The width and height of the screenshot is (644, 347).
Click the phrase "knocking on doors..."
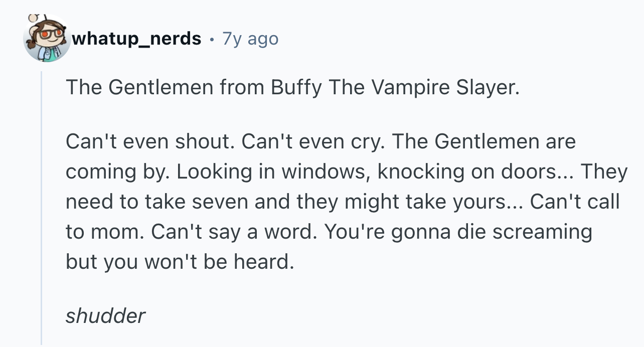point(476,172)
